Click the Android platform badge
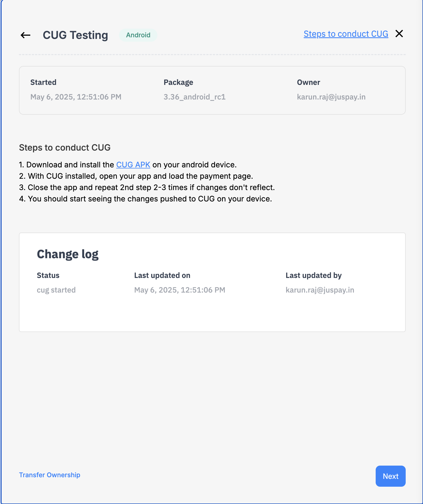The image size is (423, 504). (138, 35)
